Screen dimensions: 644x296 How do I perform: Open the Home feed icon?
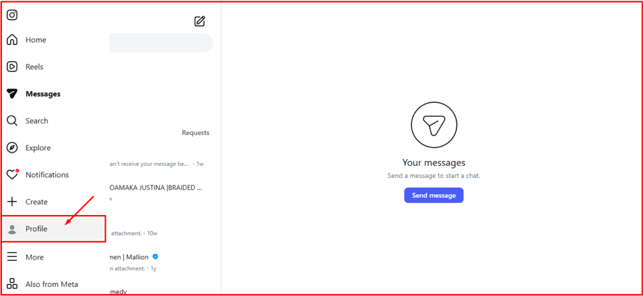pyautogui.click(x=12, y=40)
